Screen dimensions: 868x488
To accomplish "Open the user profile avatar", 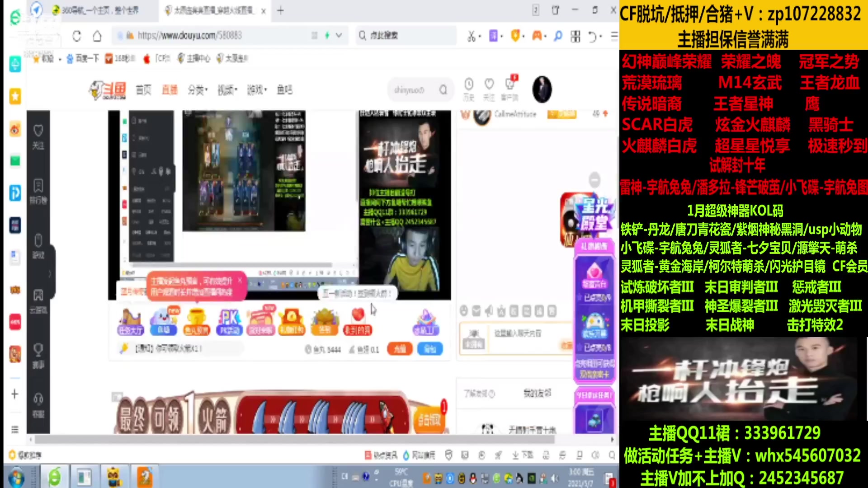I will [542, 89].
